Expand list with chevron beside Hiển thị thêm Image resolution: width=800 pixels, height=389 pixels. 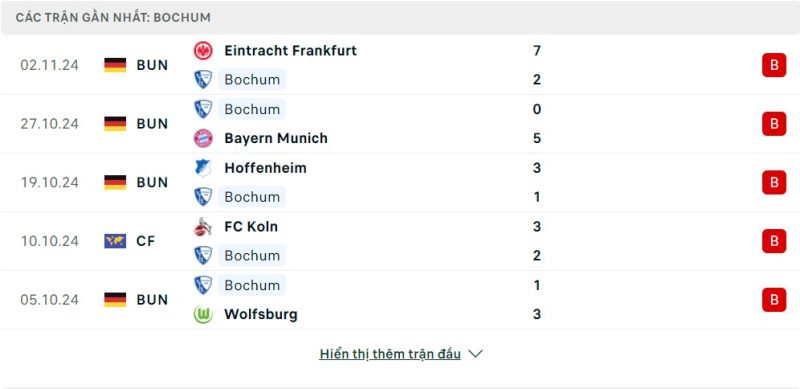click(x=476, y=354)
